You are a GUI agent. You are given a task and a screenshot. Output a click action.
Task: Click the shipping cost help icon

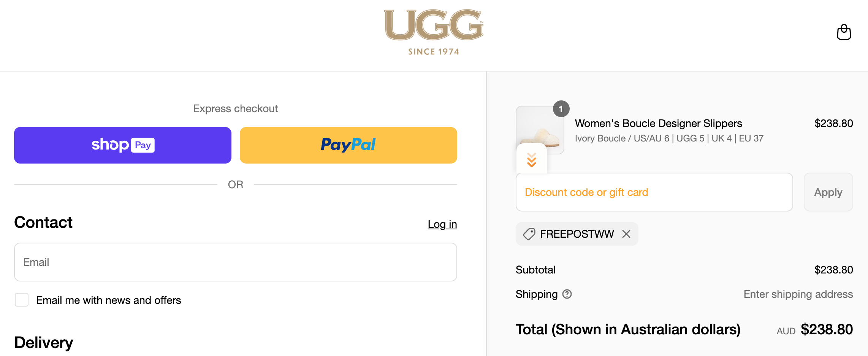click(x=567, y=294)
